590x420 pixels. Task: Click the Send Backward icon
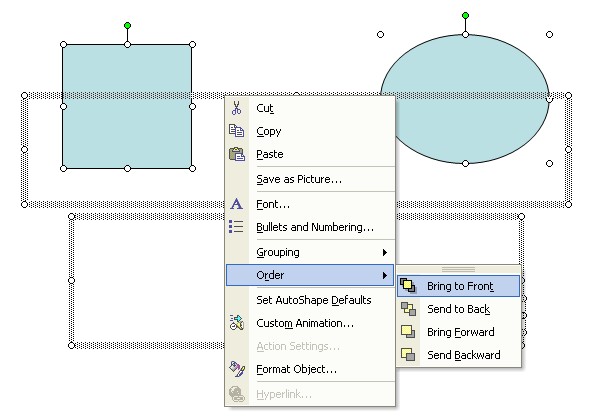pos(408,355)
